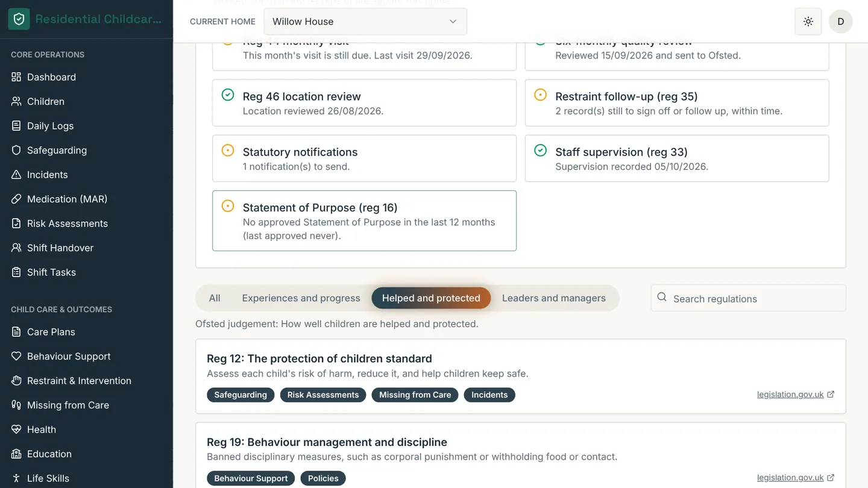The width and height of the screenshot is (868, 488).
Task: Open Dashboard via its grid icon
Action: [x=16, y=77]
